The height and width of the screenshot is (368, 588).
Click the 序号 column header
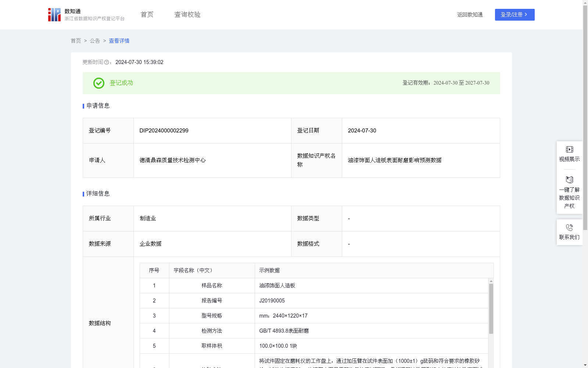[x=154, y=270]
